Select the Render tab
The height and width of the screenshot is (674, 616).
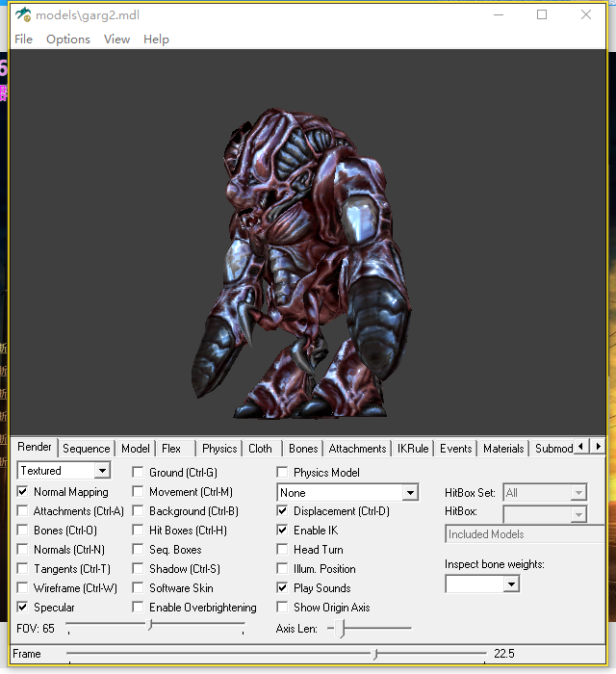[35, 447]
